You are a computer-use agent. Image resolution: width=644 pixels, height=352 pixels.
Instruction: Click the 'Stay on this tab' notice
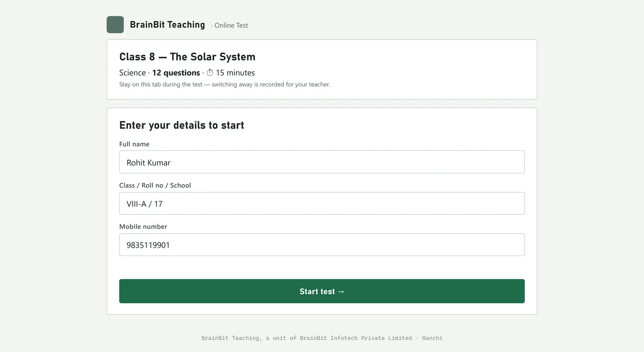pyautogui.click(x=225, y=84)
